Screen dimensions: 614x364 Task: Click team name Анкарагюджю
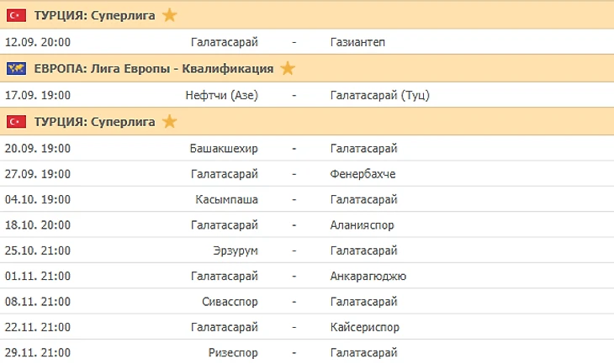click(369, 276)
